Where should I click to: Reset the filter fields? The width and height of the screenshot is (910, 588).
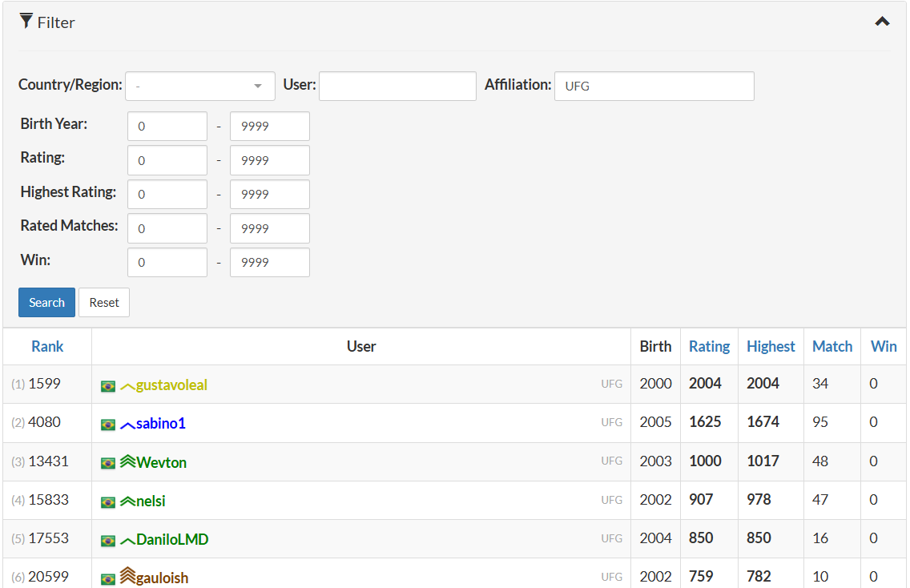point(104,303)
